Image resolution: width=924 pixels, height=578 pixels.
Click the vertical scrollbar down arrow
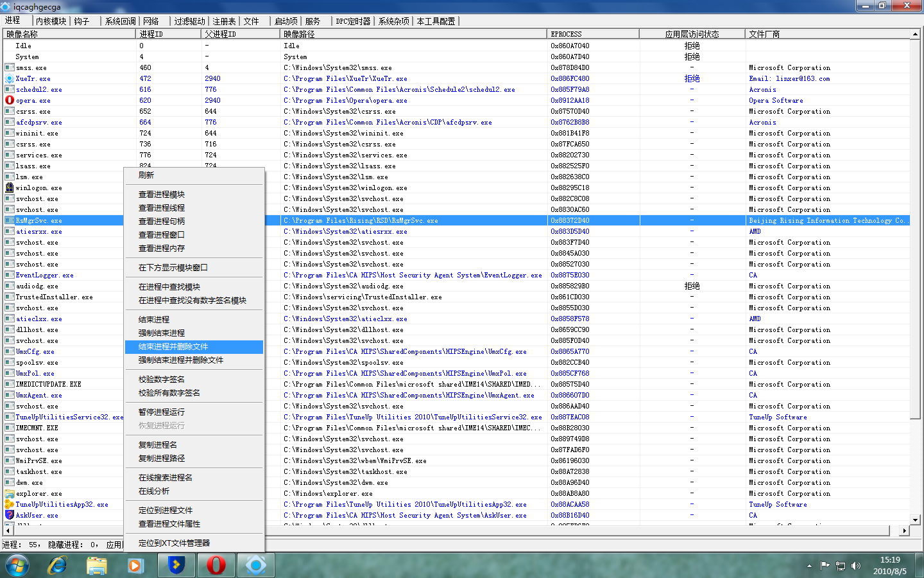point(916,520)
